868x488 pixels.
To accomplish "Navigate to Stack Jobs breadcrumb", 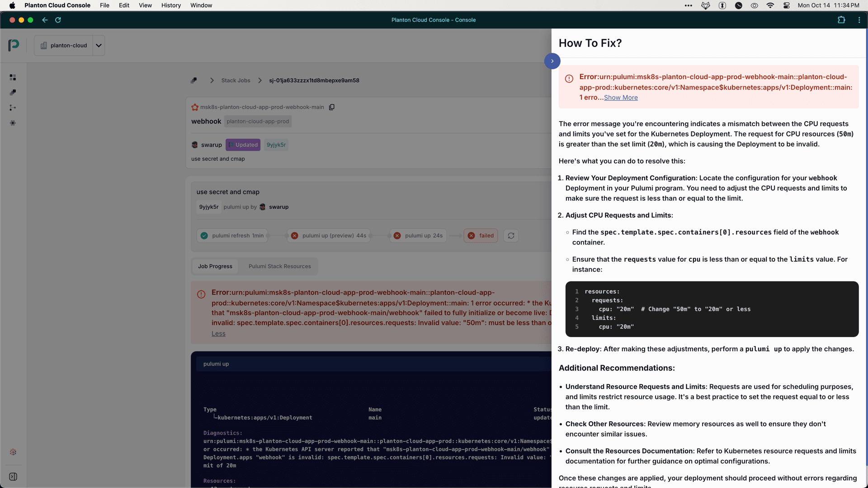I will click(x=236, y=80).
